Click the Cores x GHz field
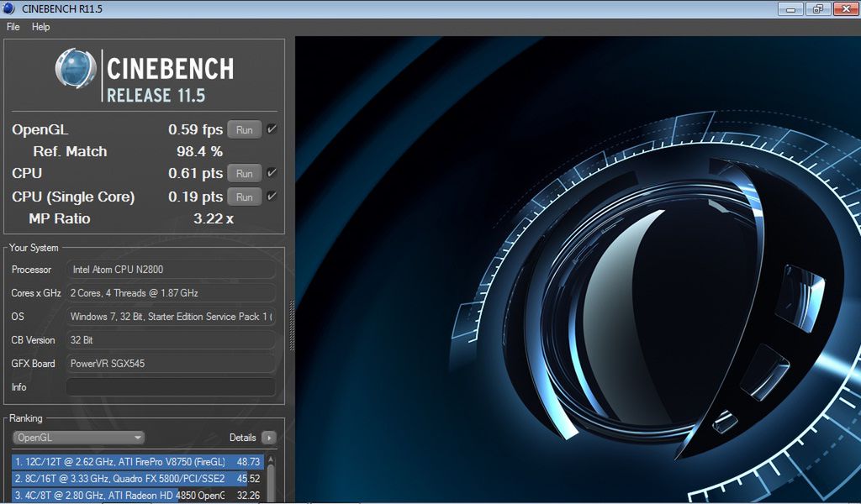This screenshot has width=861, height=504. pos(171,293)
